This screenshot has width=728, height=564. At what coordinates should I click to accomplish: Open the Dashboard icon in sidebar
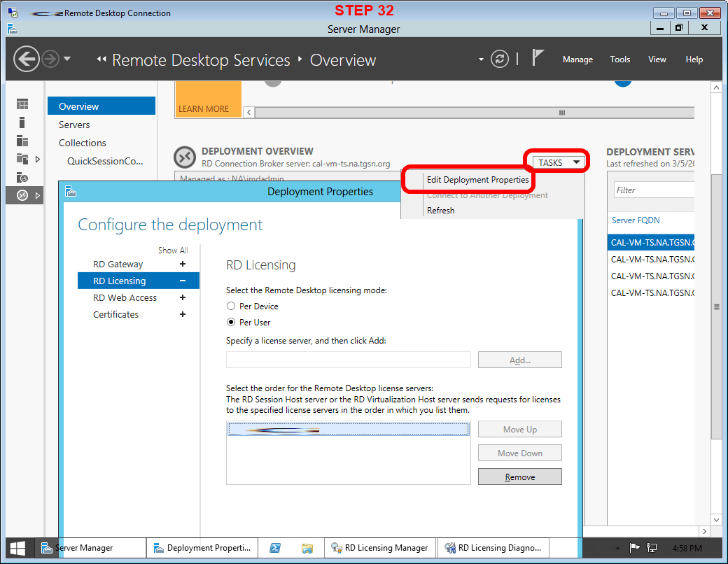click(22, 104)
